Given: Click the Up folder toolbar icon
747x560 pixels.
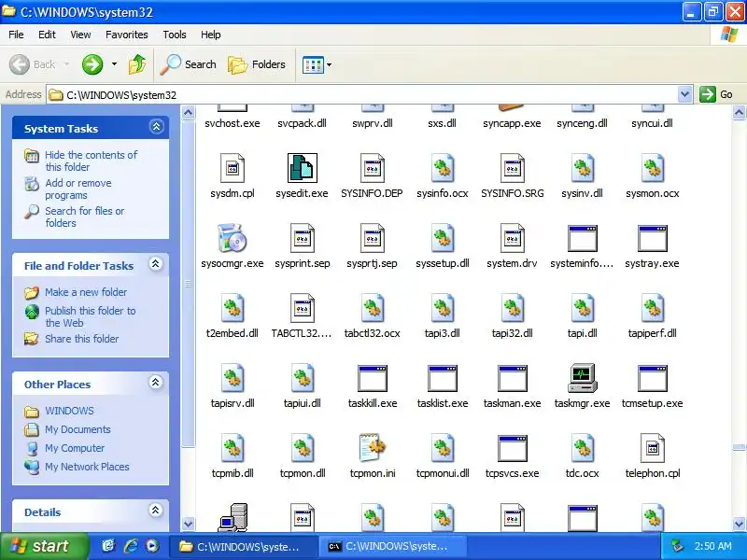Looking at the screenshot, I should point(137,63).
